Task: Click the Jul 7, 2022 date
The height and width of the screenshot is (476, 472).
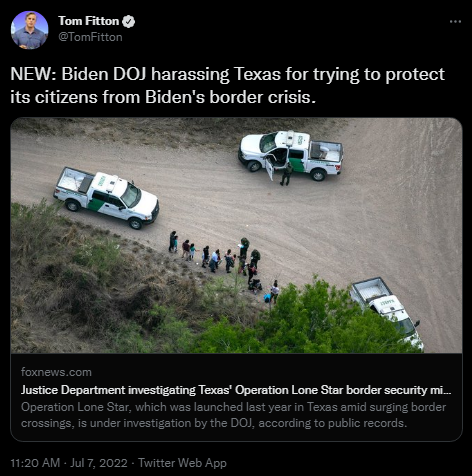Action: 99,463
